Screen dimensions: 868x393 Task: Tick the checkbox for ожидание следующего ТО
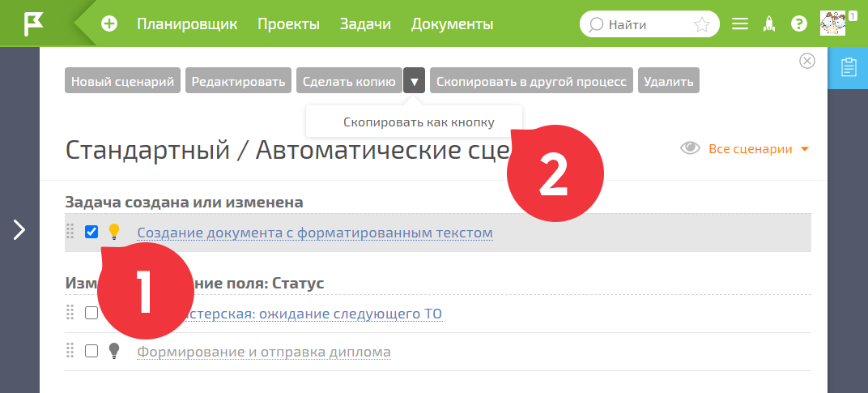pos(91,313)
